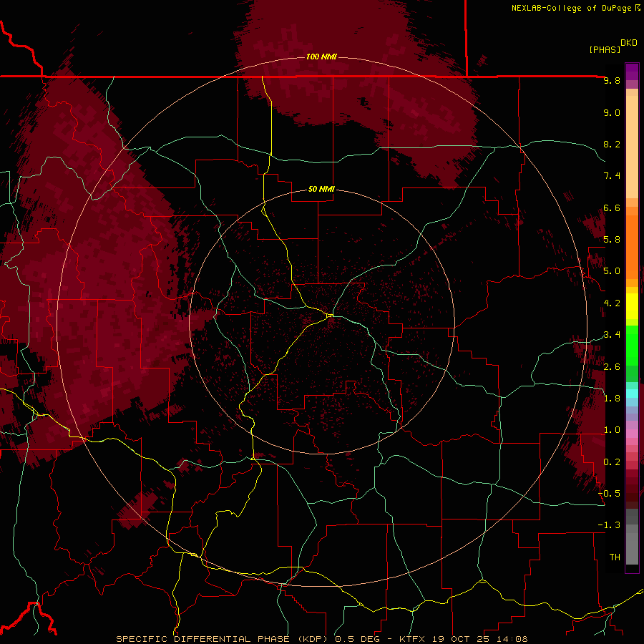The height and width of the screenshot is (644, 644).
Task: Click the 9.0 value on the scale
Action: point(612,112)
